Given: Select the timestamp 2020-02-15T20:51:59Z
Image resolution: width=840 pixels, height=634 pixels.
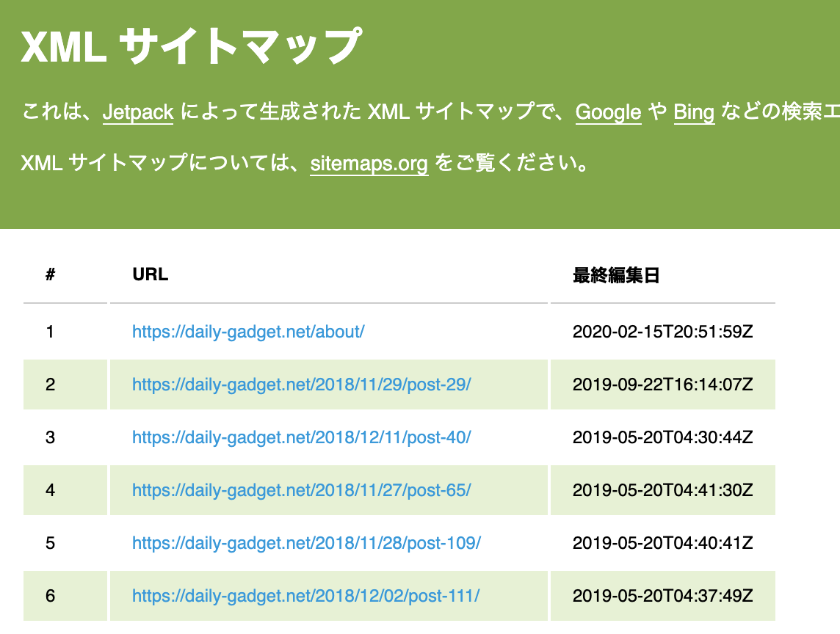Looking at the screenshot, I should (x=663, y=332).
